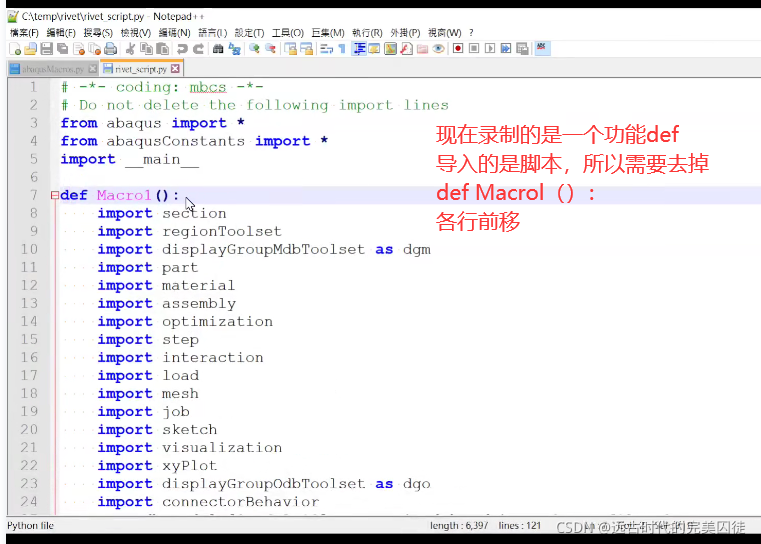Click the spell check ABC toolbar icon
The image size is (761, 544).
542,48
